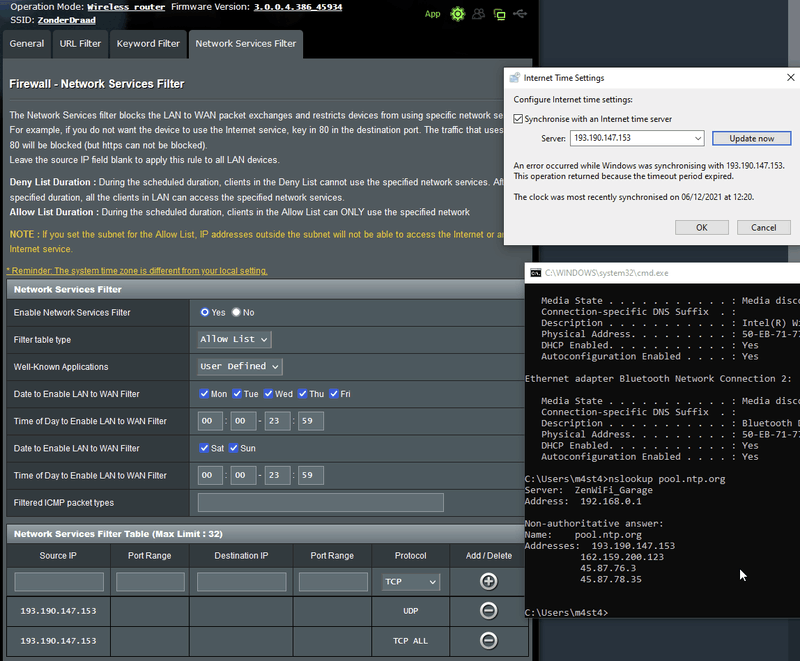Viewport: 800px width, 661px height.
Task: Toggle the Fri checkbox
Action: [x=334, y=393]
